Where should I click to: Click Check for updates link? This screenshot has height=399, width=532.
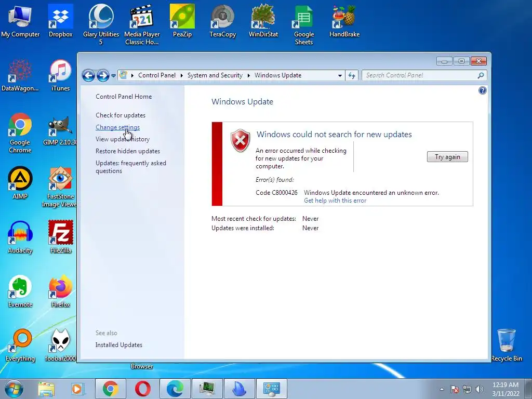pyautogui.click(x=121, y=115)
